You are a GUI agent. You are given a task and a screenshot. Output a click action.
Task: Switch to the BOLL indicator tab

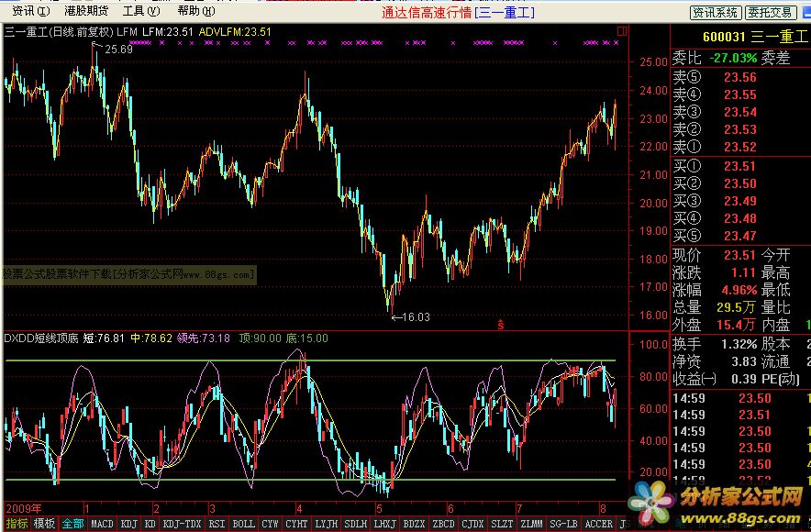pyautogui.click(x=243, y=524)
